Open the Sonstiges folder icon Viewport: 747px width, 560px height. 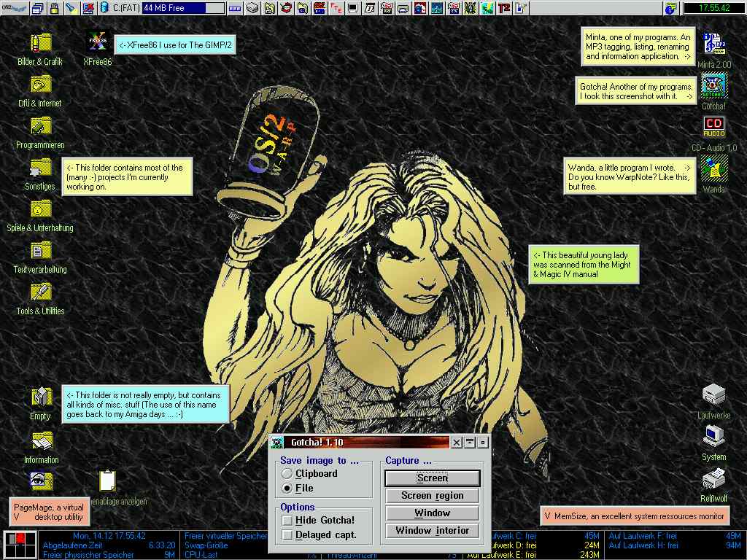[x=41, y=168]
